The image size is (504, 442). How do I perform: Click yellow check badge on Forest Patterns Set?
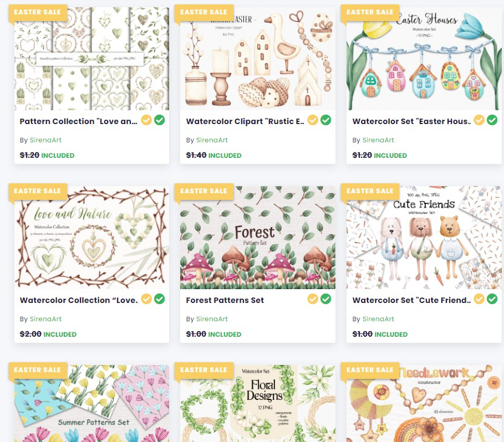[312, 299]
